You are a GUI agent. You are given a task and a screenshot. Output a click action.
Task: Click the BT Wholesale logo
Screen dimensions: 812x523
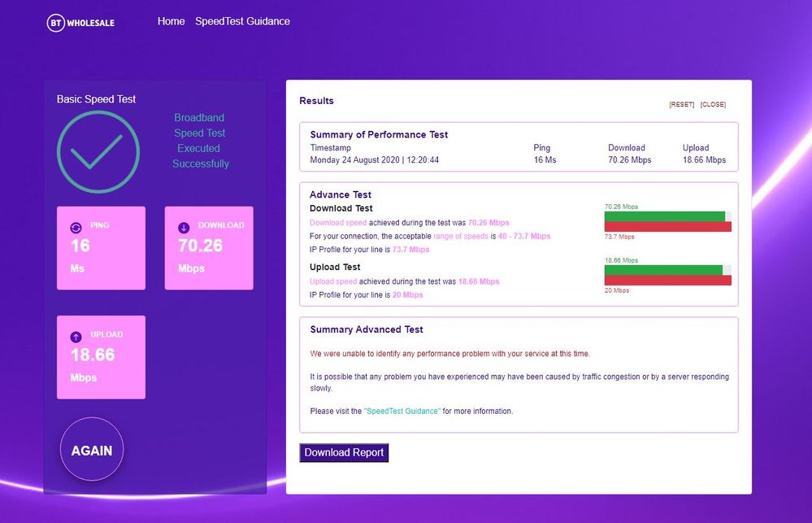click(x=80, y=23)
